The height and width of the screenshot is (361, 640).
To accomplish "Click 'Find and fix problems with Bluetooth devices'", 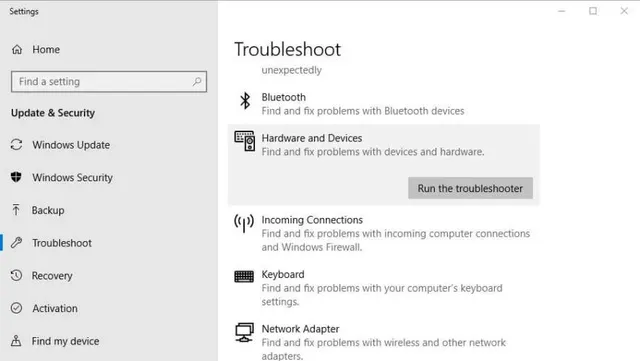I will click(363, 111).
